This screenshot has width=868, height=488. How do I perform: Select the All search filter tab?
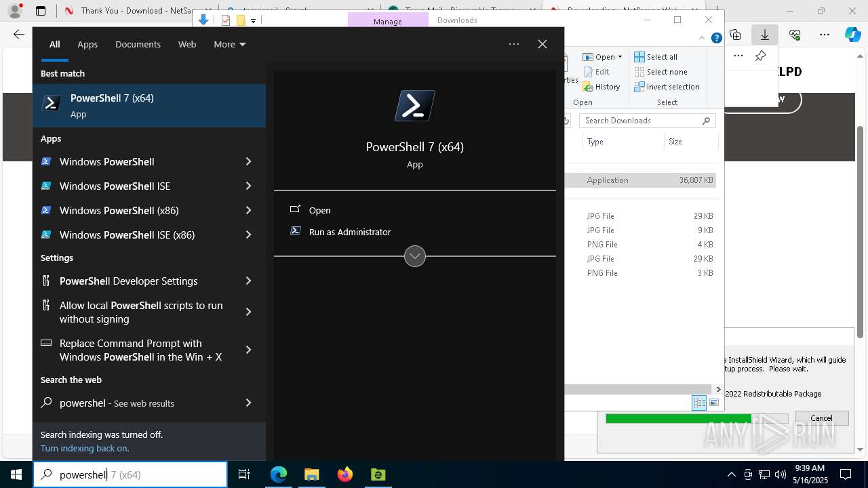click(x=54, y=44)
